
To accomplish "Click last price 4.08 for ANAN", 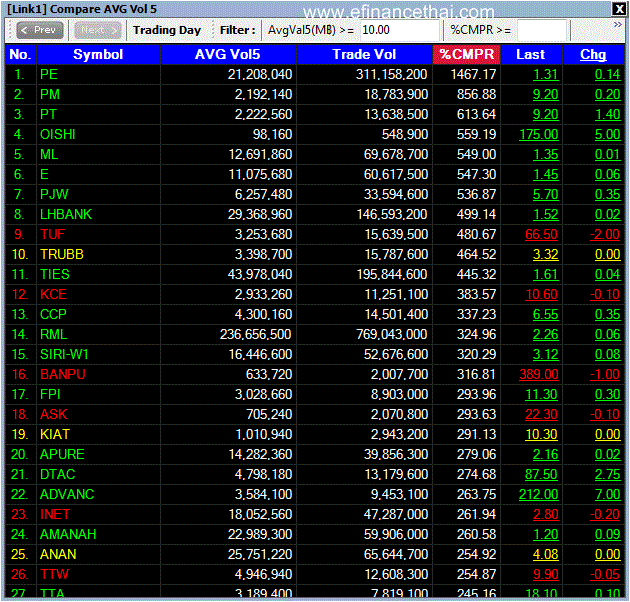I will coord(546,555).
